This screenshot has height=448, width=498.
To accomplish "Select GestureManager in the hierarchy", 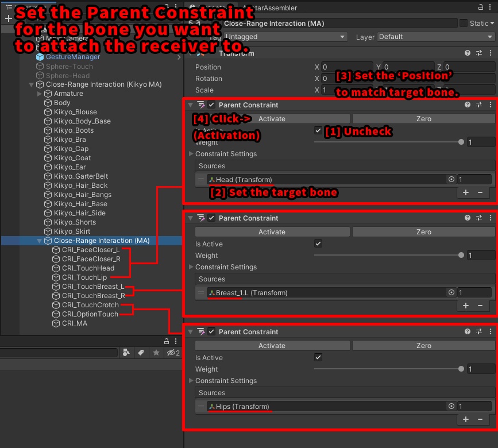I will (73, 57).
